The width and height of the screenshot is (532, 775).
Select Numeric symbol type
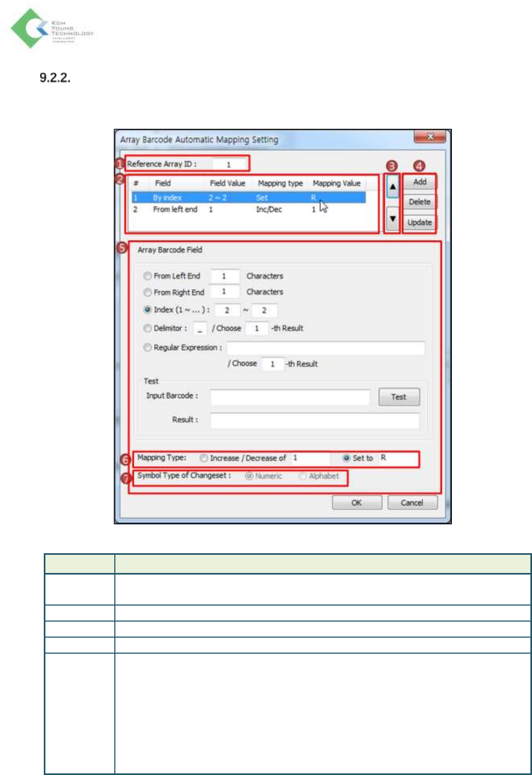249,476
